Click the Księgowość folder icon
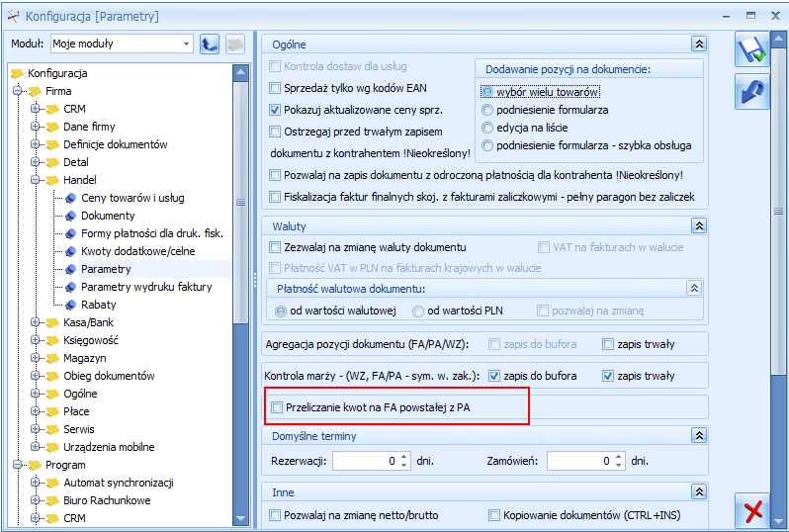 click(x=52, y=340)
